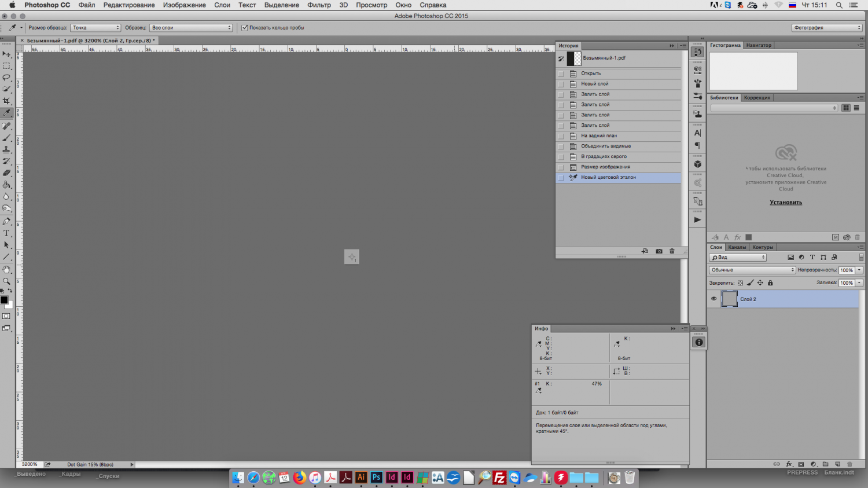Screen dimensions: 868x488
Task: Select the Clone Stamp tool
Action: click(x=7, y=149)
